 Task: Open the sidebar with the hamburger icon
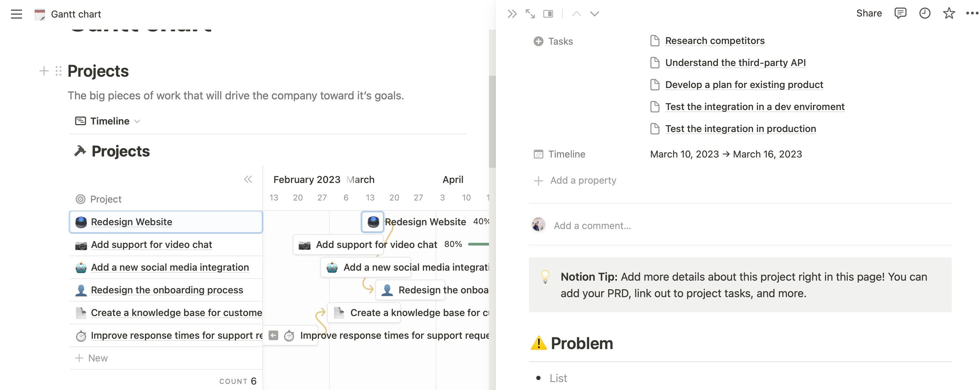point(17,14)
